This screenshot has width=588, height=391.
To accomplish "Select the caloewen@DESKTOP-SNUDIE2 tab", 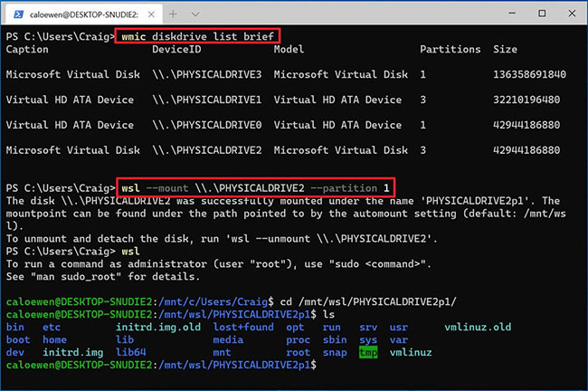I will [84, 14].
